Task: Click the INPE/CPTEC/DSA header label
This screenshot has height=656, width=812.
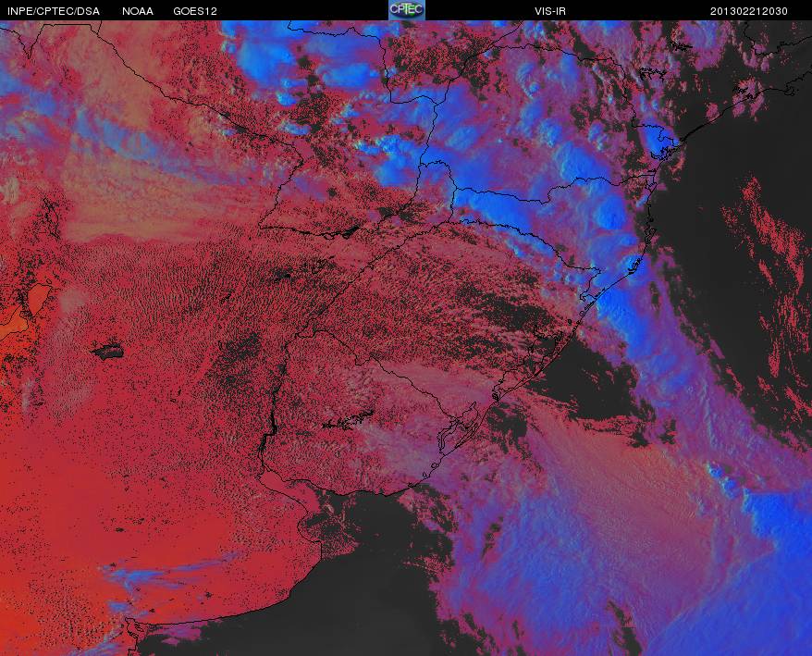Action: [x=54, y=11]
